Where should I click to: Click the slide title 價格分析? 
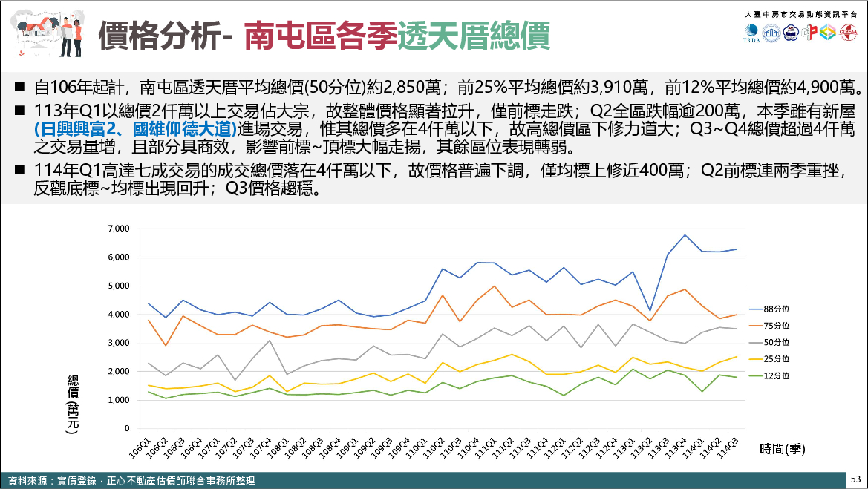point(158,34)
